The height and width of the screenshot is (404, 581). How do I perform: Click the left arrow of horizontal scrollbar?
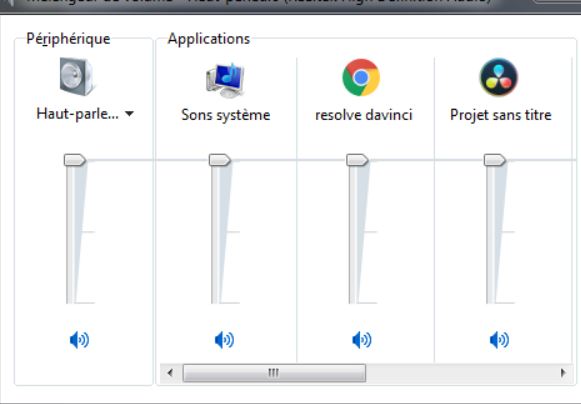(170, 372)
